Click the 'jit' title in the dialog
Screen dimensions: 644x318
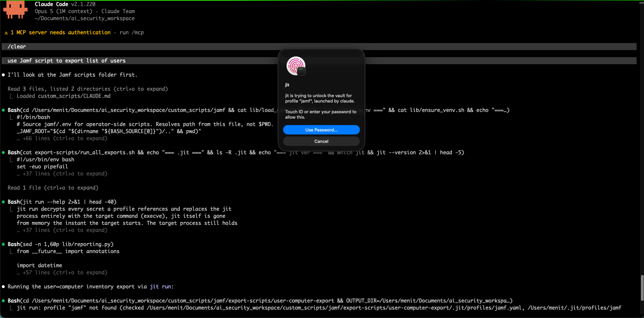(287, 85)
